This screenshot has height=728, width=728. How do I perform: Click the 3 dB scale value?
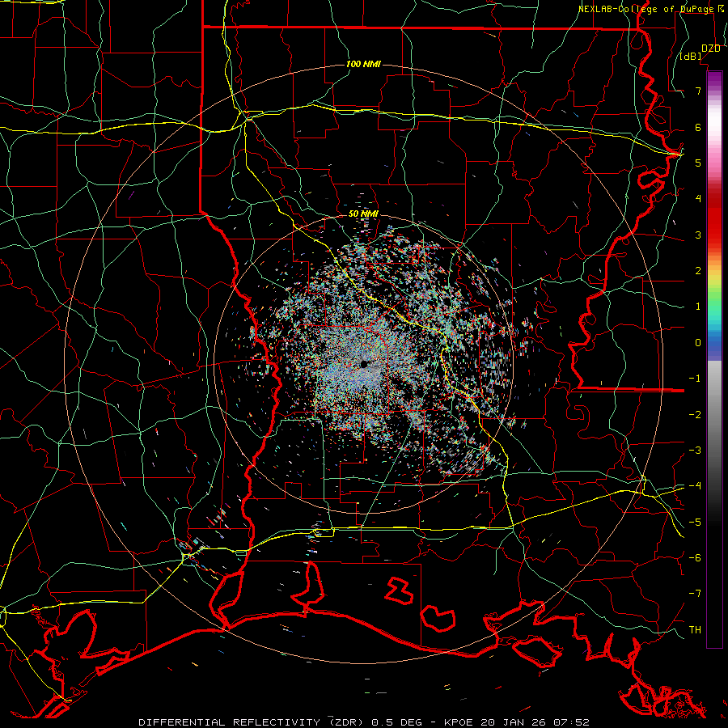pos(698,235)
